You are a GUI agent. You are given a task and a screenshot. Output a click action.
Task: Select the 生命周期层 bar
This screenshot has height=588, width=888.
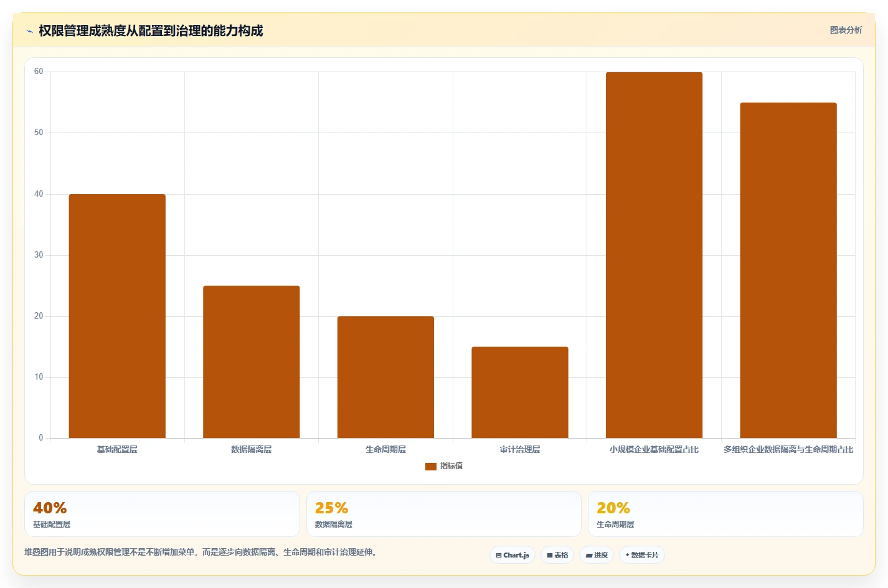point(385,377)
